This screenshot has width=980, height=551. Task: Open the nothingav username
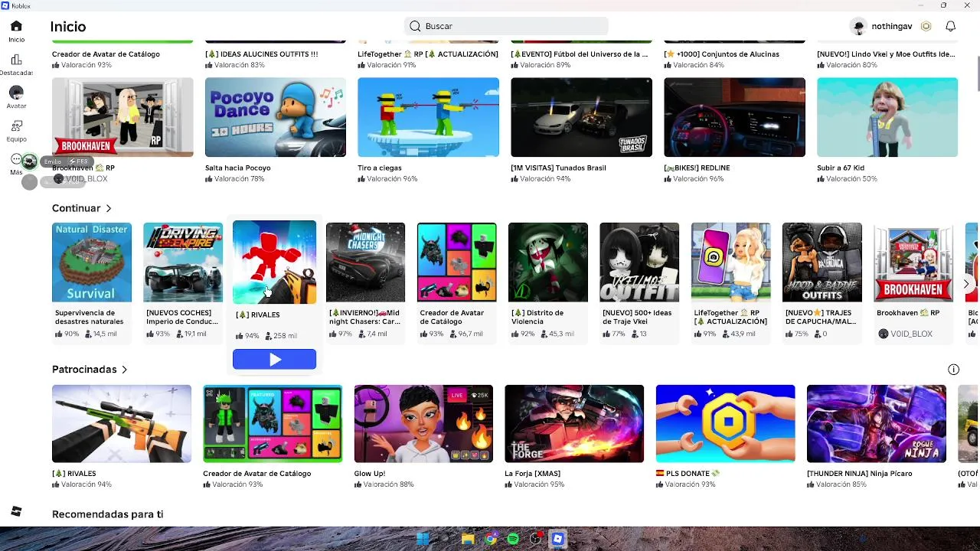pos(892,26)
